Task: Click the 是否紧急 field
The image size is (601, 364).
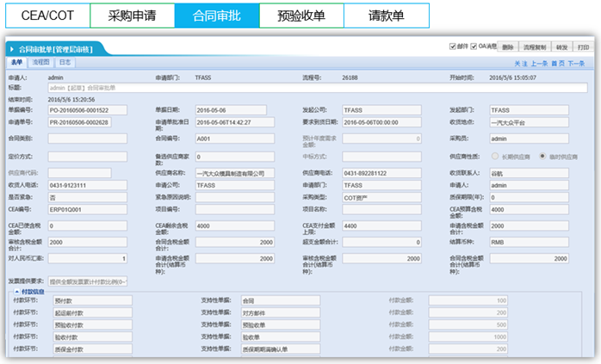Action: (x=87, y=197)
